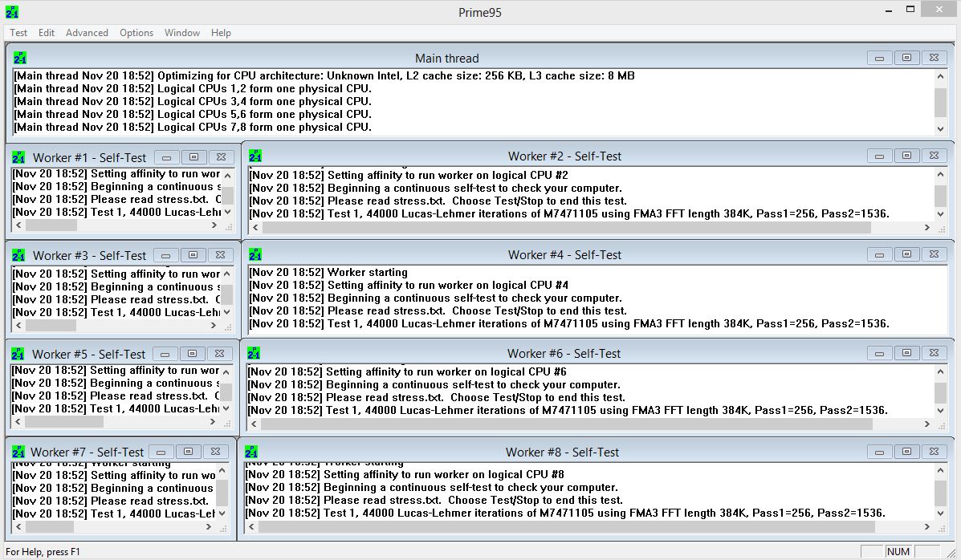
Task: Click Worker #8 horizontal scroll right arrow
Action: point(927,527)
